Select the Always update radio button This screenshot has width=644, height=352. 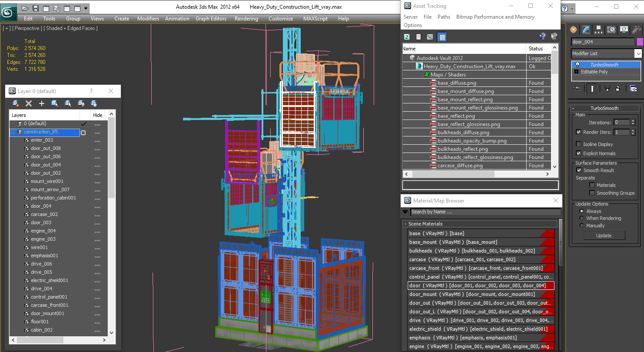tap(581, 211)
